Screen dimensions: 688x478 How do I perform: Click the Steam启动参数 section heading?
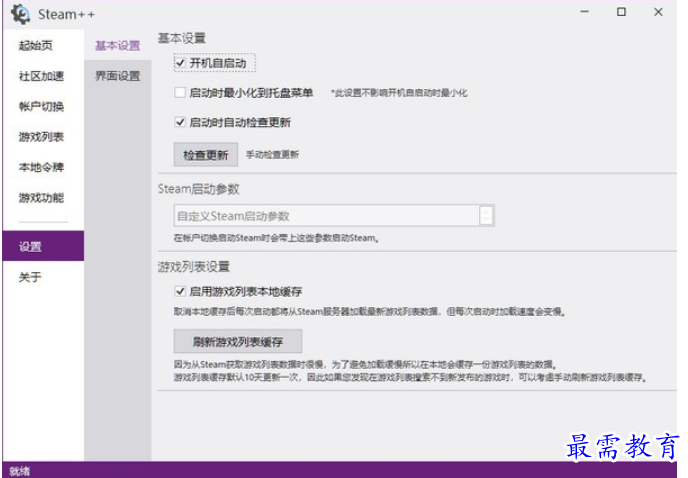198,189
